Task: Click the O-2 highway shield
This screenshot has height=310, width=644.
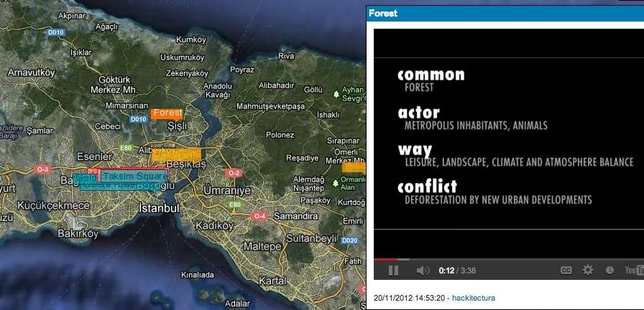Action: tap(233, 173)
